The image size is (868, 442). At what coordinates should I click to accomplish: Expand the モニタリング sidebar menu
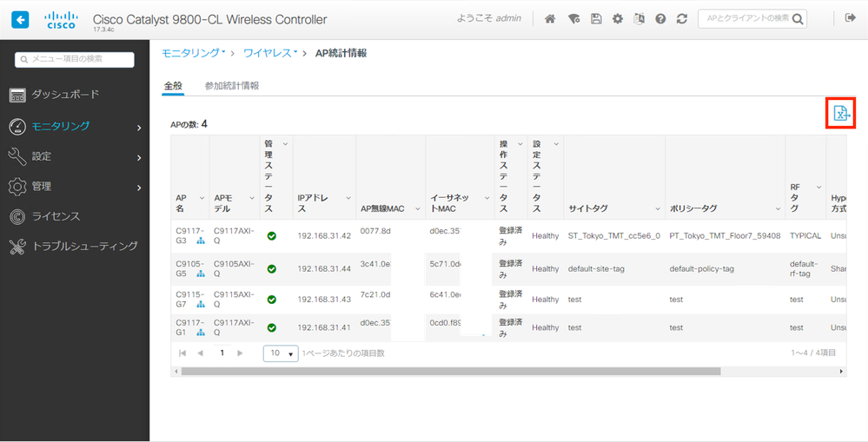[x=139, y=128]
